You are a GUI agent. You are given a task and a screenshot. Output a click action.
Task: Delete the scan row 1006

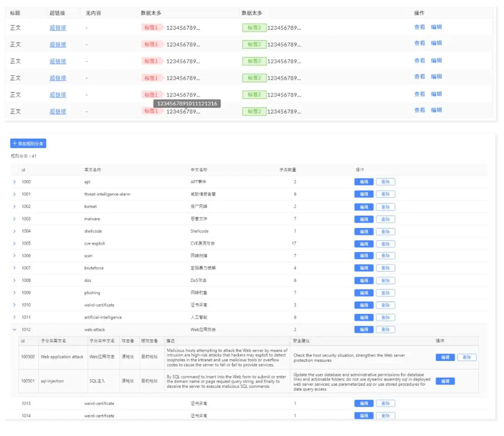coord(386,256)
